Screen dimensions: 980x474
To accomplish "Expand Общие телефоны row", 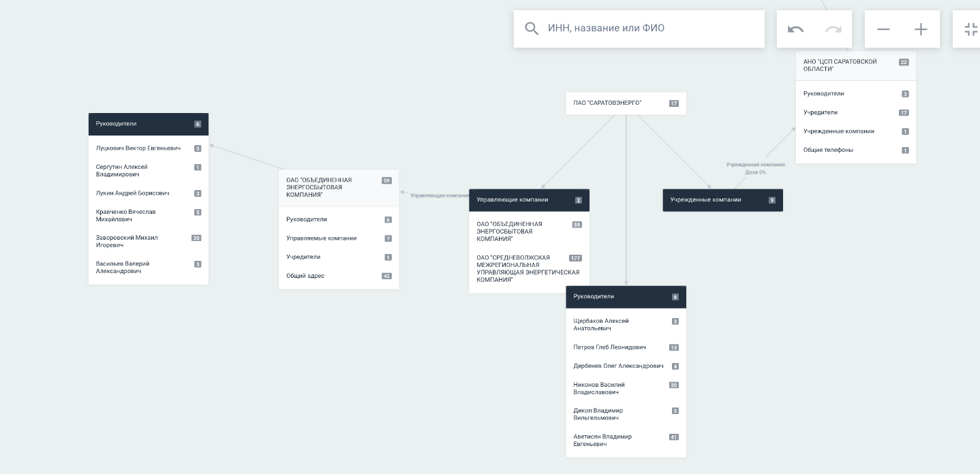I will (x=856, y=150).
